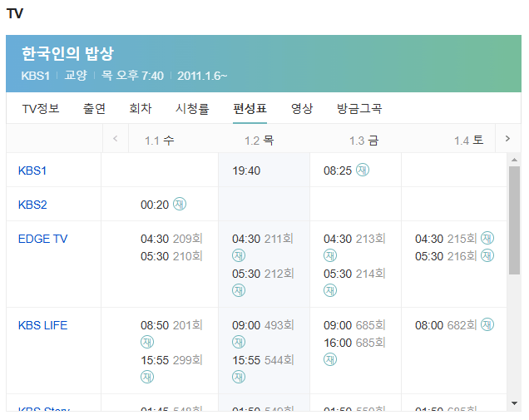529x420 pixels.
Task: Click KBS LIFE 09:00 493회 entry
Action: coord(263,325)
